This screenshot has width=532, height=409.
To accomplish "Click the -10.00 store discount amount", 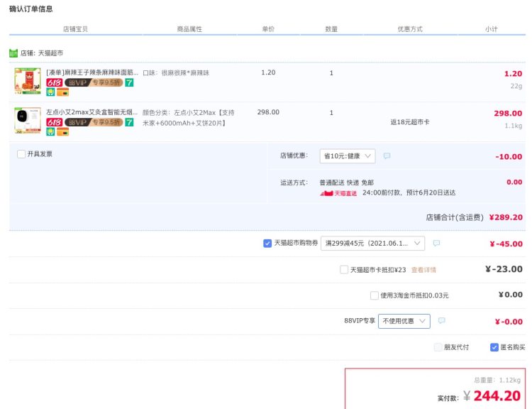I will [509, 157].
